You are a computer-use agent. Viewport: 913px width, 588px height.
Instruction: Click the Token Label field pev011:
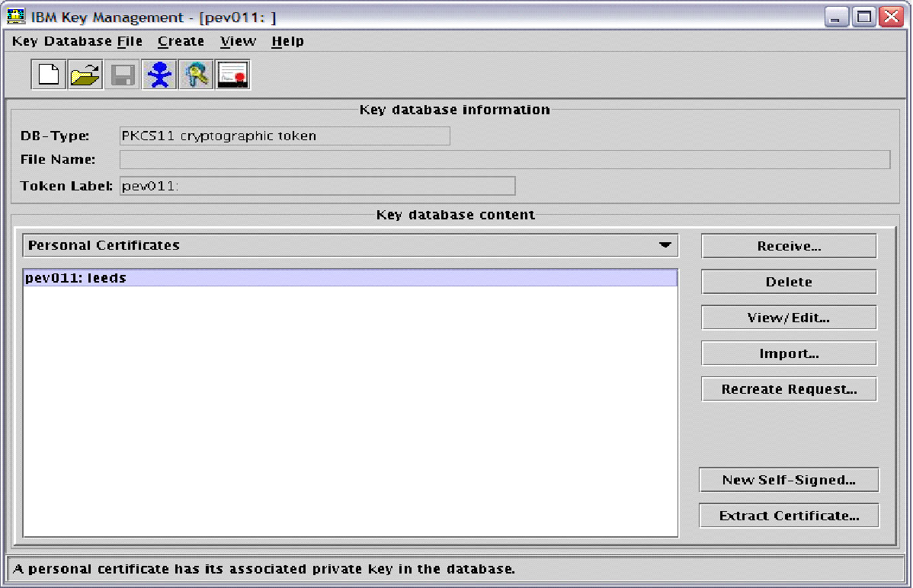317,186
